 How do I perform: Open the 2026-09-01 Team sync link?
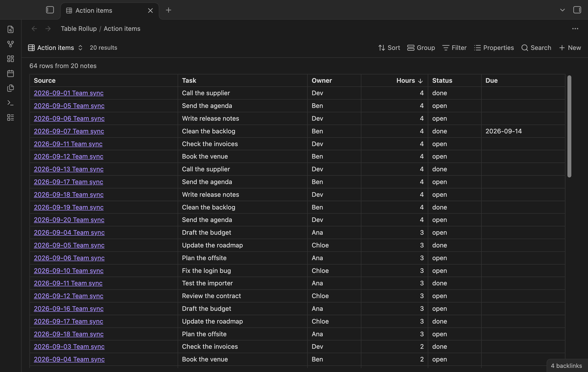click(x=69, y=93)
